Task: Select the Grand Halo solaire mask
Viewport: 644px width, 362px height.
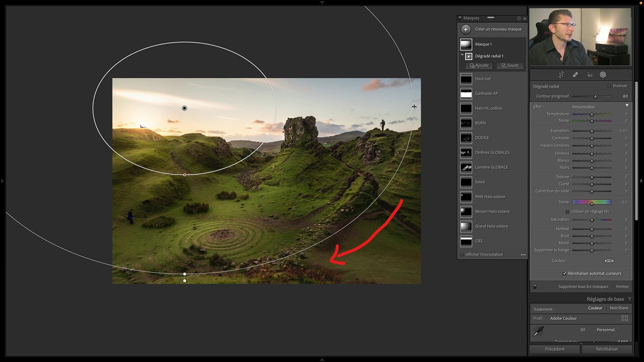Action: tap(493, 226)
